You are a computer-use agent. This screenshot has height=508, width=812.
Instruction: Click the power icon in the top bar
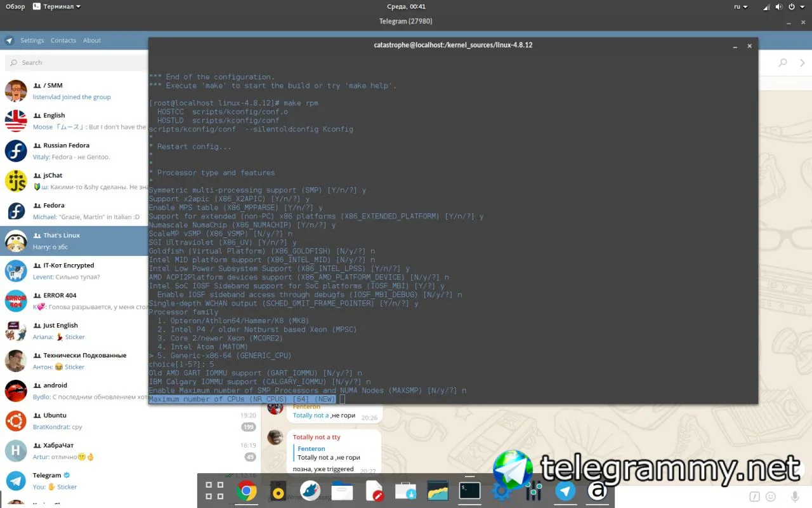[x=791, y=7]
